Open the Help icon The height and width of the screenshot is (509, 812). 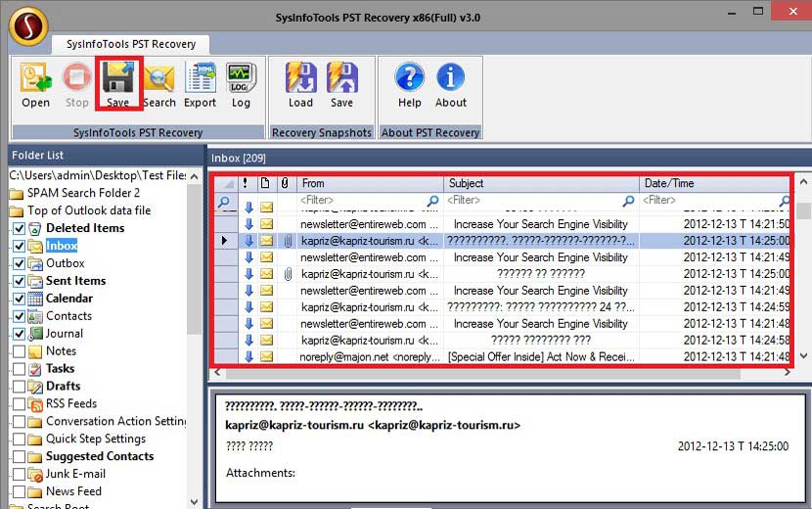click(x=409, y=85)
